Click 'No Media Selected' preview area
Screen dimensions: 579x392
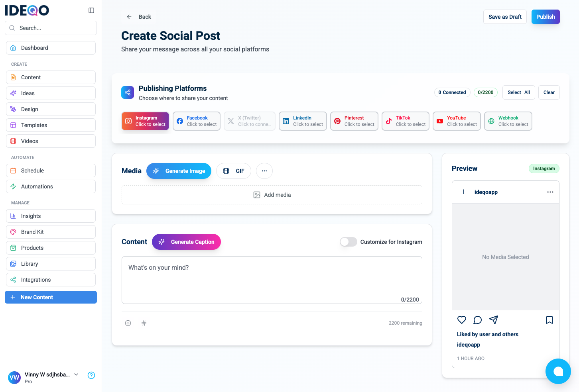506,257
